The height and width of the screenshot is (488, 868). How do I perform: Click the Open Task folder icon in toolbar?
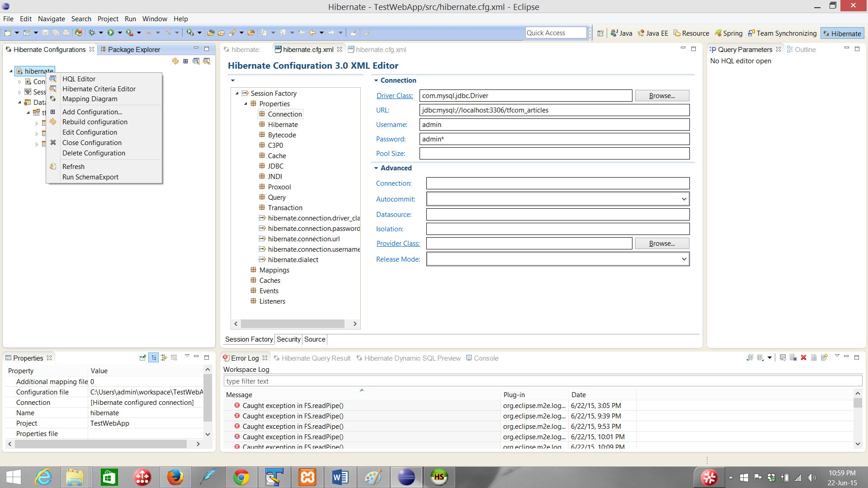click(x=221, y=33)
